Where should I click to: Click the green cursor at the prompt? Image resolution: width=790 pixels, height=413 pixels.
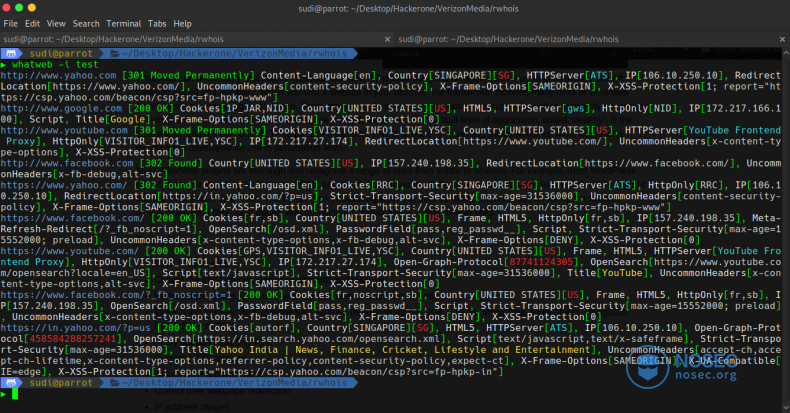point(15,393)
